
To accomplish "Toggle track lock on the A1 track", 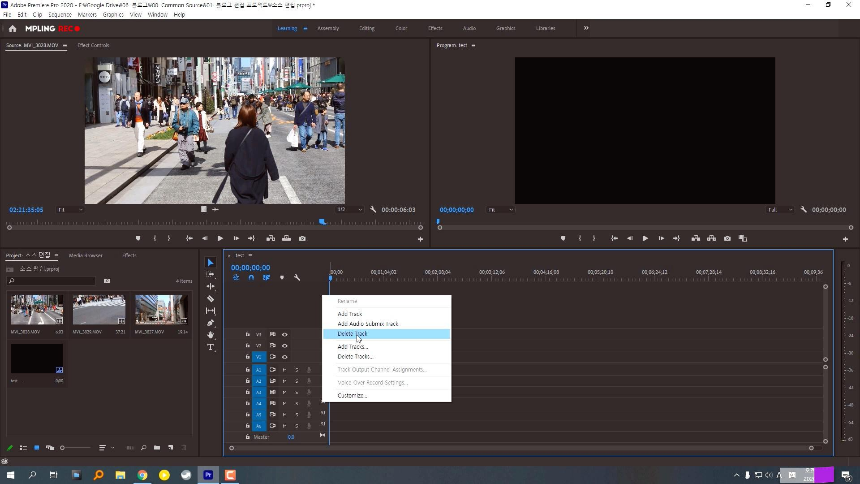I will 247,369.
